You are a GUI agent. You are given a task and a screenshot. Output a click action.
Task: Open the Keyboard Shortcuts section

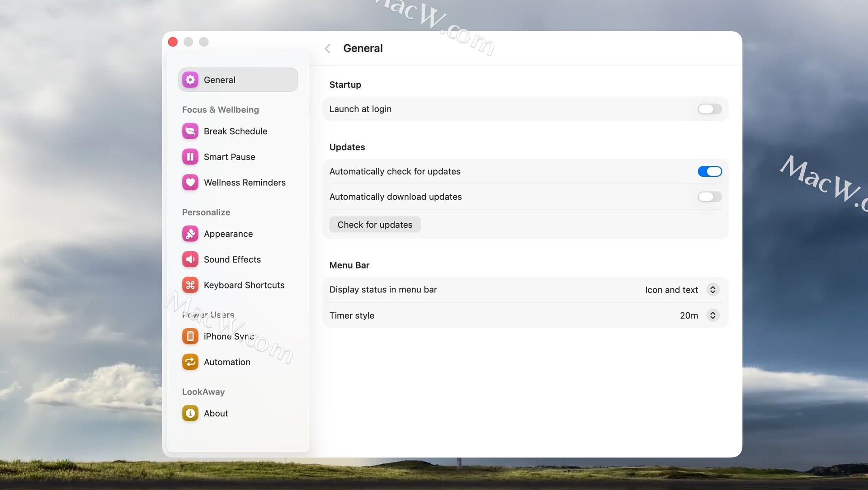(244, 285)
